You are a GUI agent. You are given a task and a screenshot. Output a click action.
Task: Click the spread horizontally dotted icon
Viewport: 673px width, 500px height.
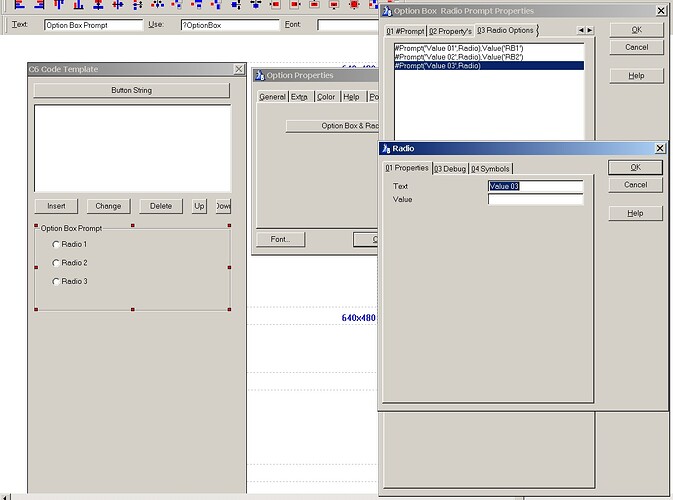tap(158, 4)
